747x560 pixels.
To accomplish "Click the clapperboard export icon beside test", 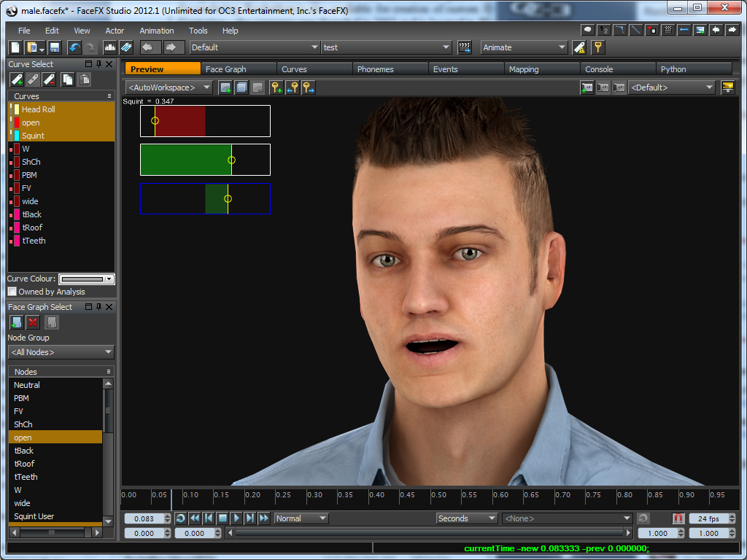I will 465,47.
